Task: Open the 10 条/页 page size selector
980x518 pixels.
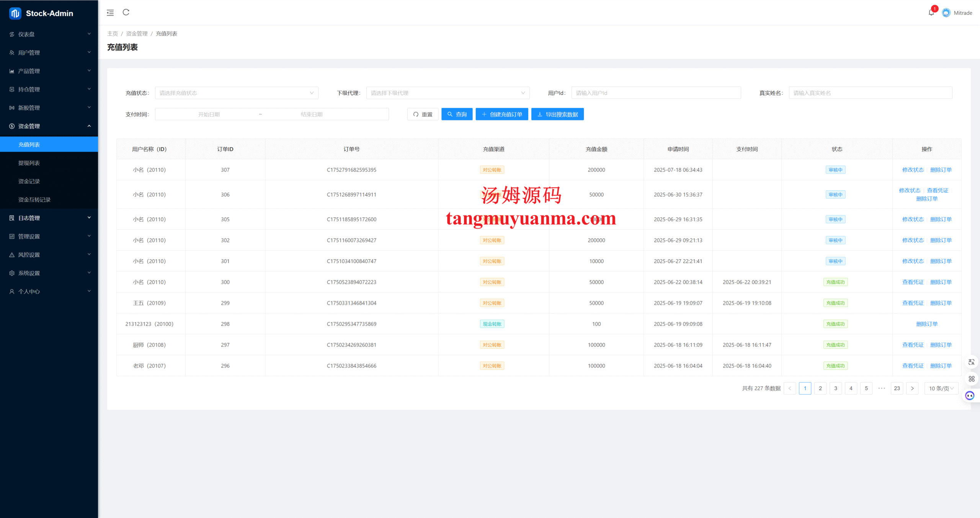Action: click(941, 388)
